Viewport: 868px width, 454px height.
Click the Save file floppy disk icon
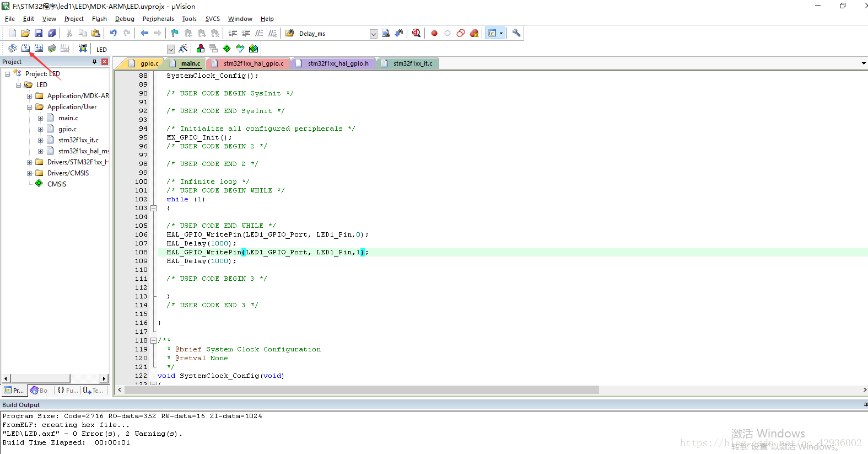point(39,33)
